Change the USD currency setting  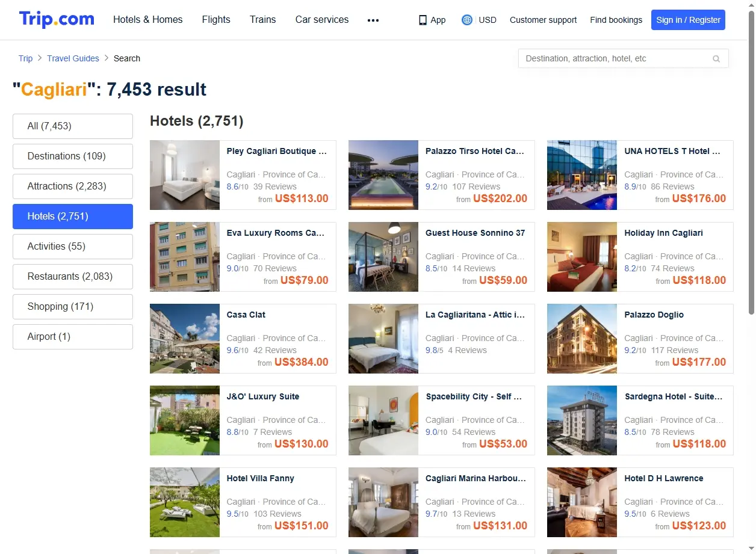coord(488,20)
